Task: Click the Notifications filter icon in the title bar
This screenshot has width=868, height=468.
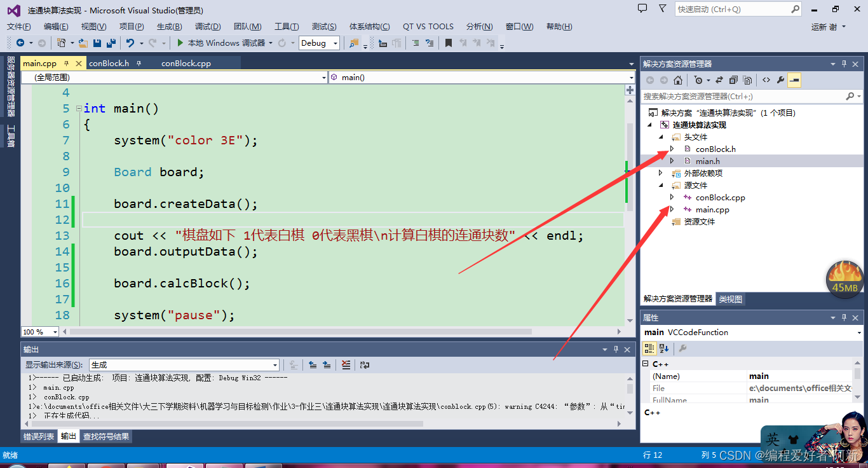Action: 663,9
